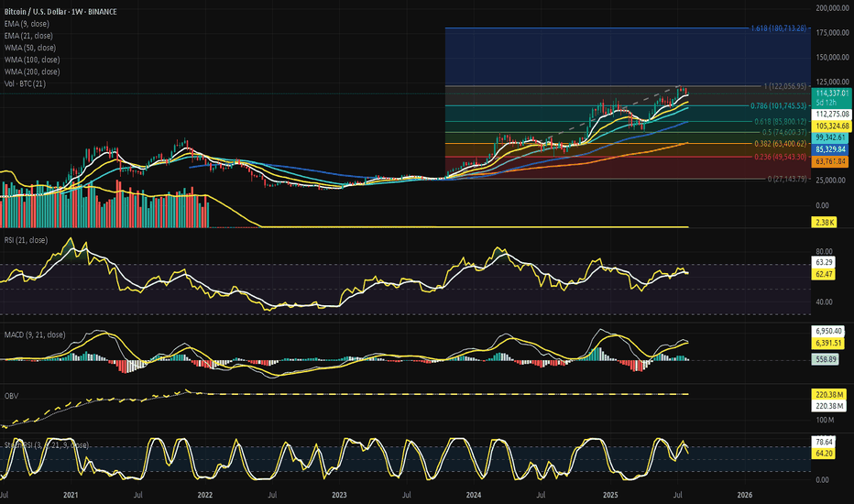The image size is (854, 504).
Task: Click 100M on the OBV scale
Action: 825,420
